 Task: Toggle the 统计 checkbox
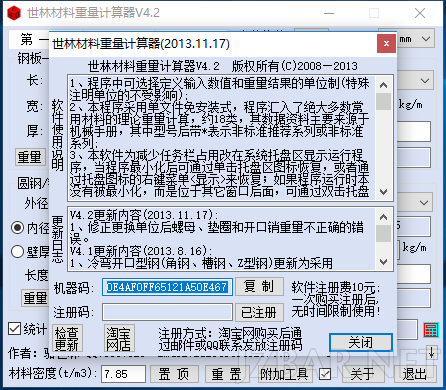[x=14, y=329]
